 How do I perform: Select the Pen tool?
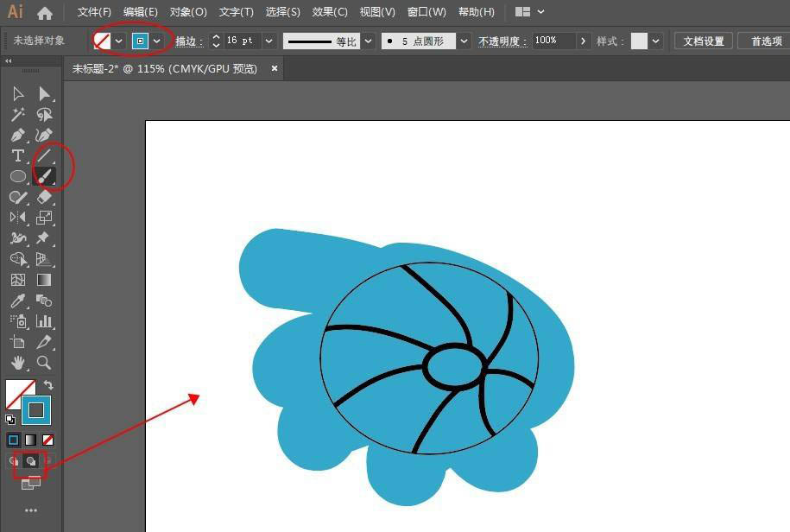coord(18,135)
